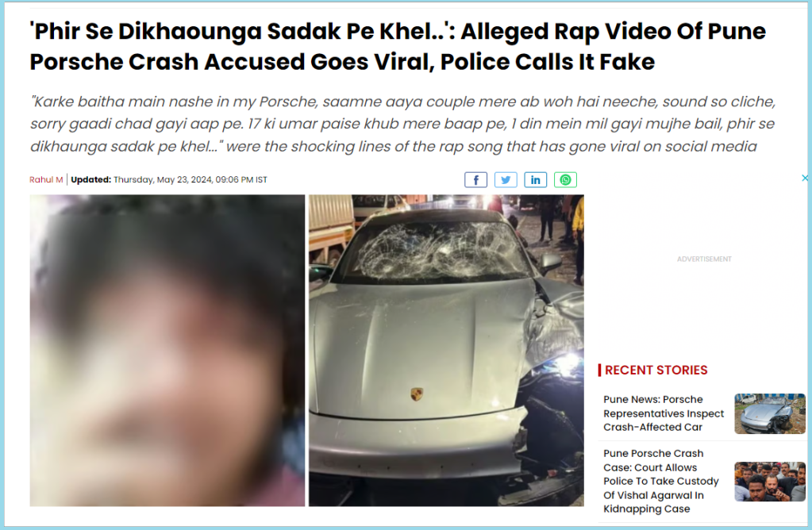
Task: Click the Porsche crest emblem on hood
Action: click(417, 394)
